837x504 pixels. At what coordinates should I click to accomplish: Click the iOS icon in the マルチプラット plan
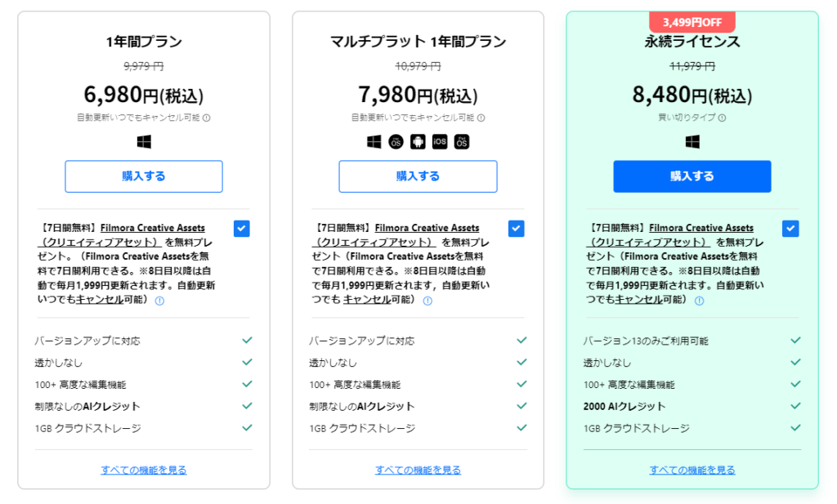440,142
